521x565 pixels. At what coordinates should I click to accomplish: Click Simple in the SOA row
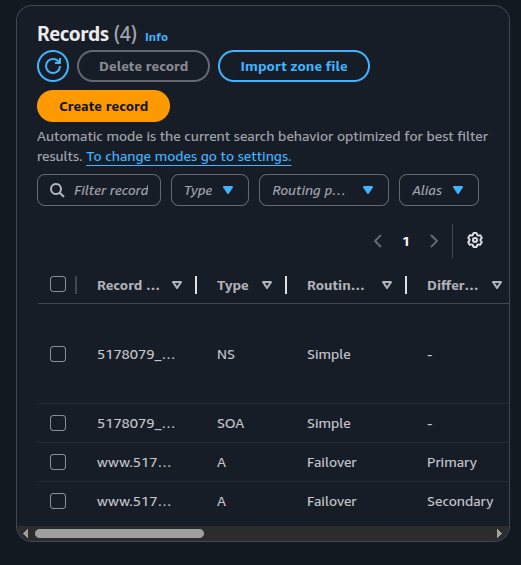pyautogui.click(x=329, y=424)
